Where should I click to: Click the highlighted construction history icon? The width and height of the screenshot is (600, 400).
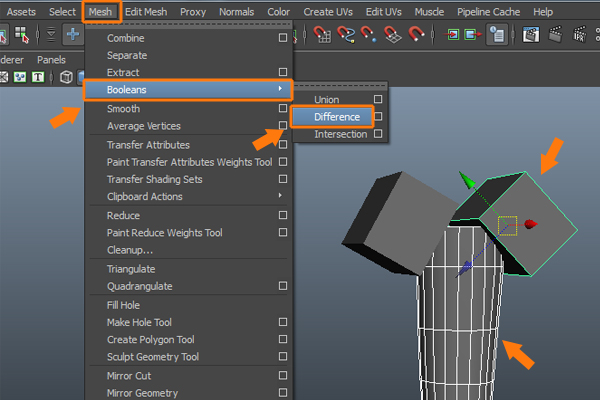[497, 34]
